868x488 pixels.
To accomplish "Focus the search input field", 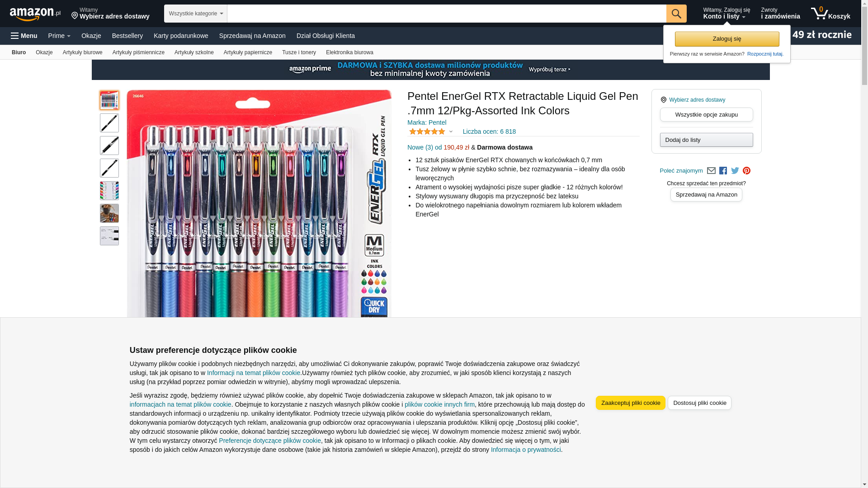I will (x=447, y=14).
